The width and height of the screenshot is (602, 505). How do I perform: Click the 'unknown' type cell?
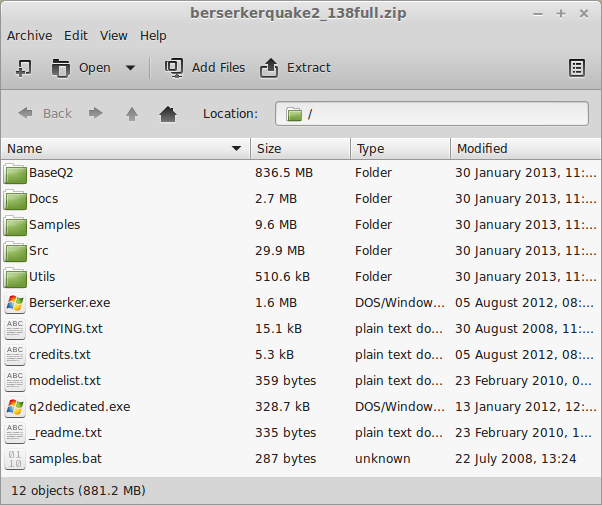(383, 459)
